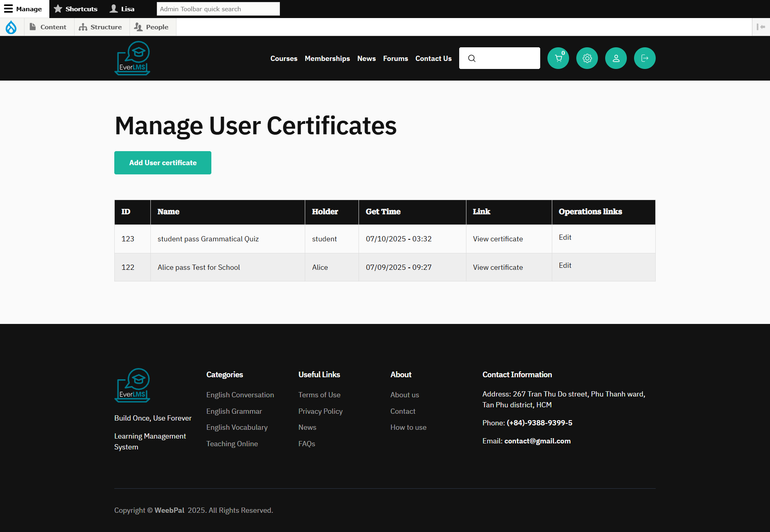This screenshot has width=770, height=532.
Task: Open the Lisa user menu
Action: click(x=122, y=9)
